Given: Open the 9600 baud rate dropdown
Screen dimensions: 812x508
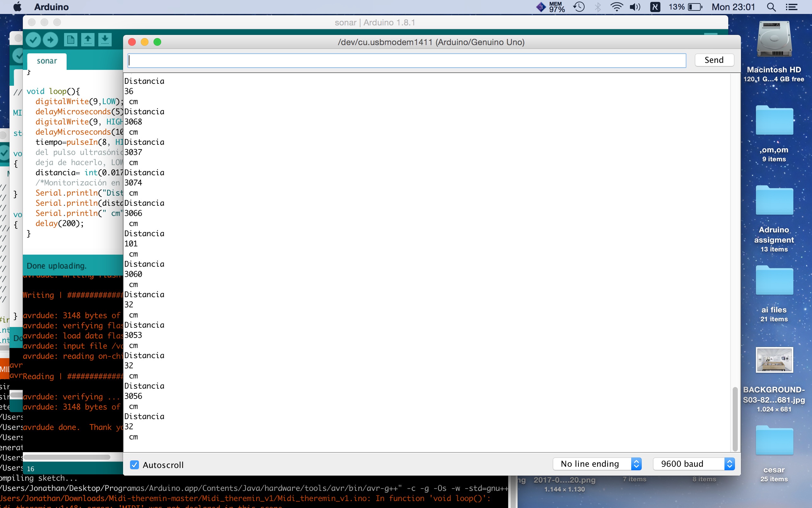Looking at the screenshot, I should point(694,464).
